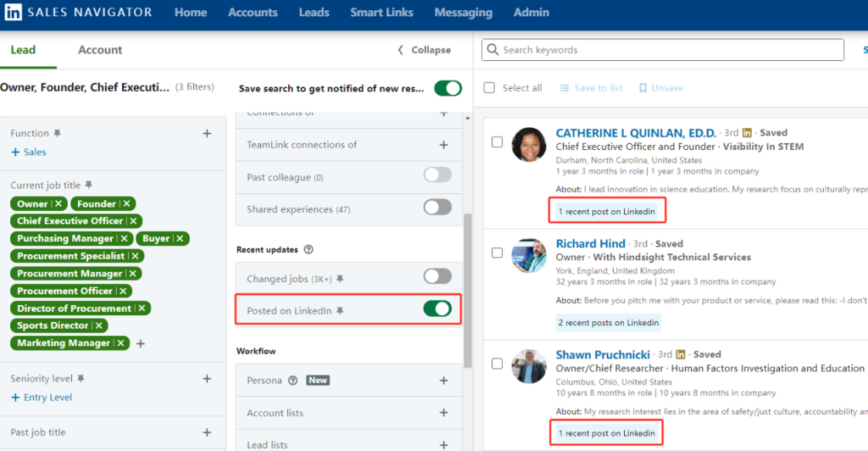
Task: Collapse the filter panel
Action: pos(425,50)
